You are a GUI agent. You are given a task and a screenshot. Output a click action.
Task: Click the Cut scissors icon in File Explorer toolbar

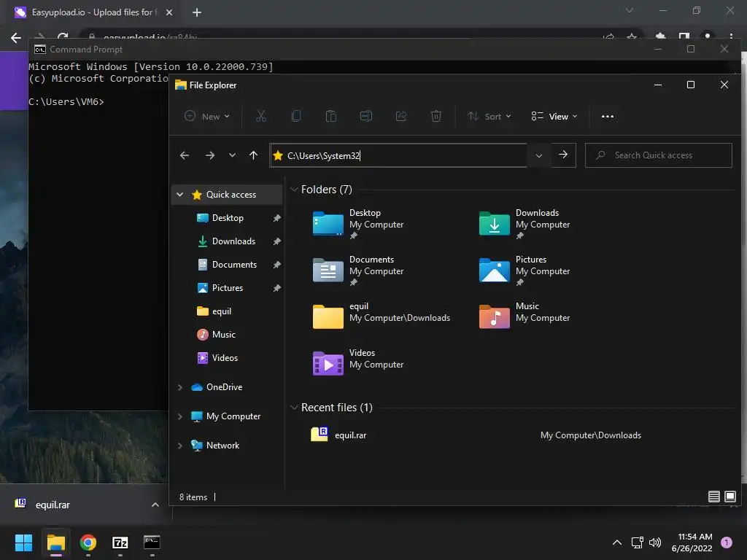click(261, 116)
